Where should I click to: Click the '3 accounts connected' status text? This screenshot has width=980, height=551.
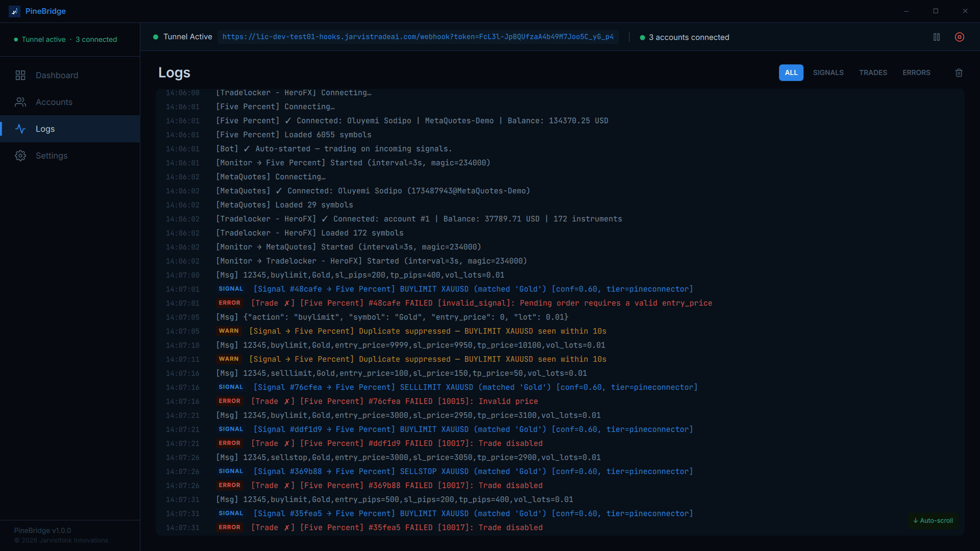click(689, 38)
